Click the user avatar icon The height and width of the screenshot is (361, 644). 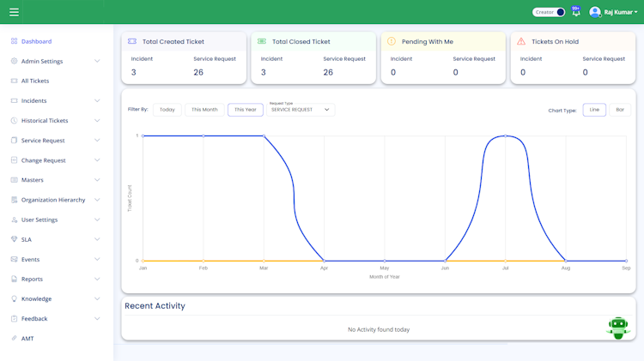point(595,12)
